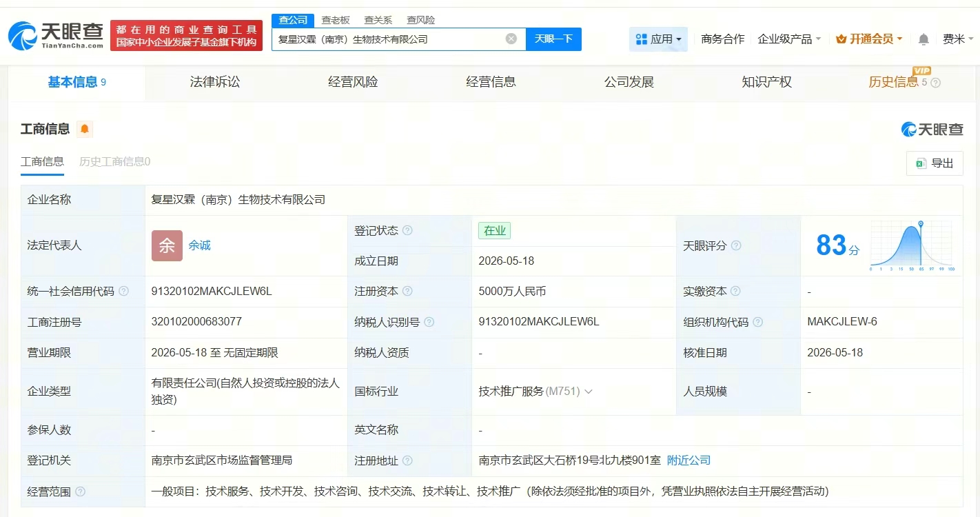The image size is (980, 517).
Task: Expand the 企业级产品 dropdown
Action: [789, 39]
